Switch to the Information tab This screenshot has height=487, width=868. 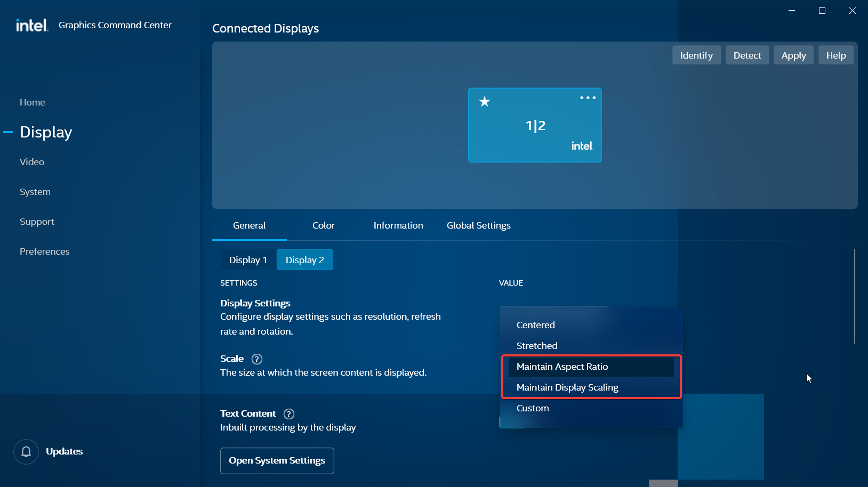[398, 225]
